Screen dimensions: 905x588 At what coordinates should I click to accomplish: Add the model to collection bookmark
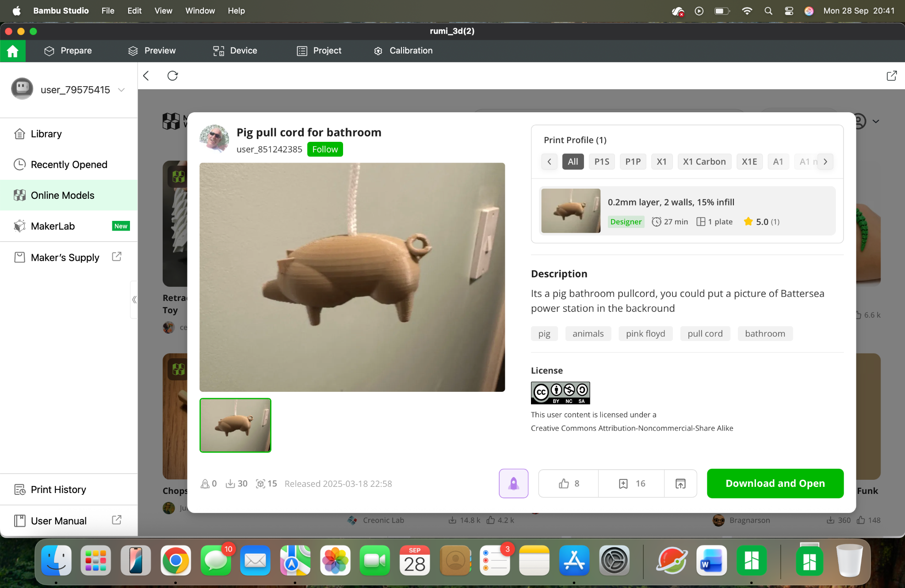click(x=631, y=484)
